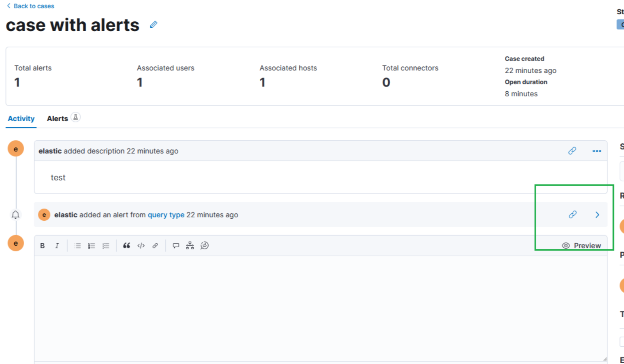Click the bell icon on the timeline
The width and height of the screenshot is (624, 364).
pyautogui.click(x=16, y=215)
